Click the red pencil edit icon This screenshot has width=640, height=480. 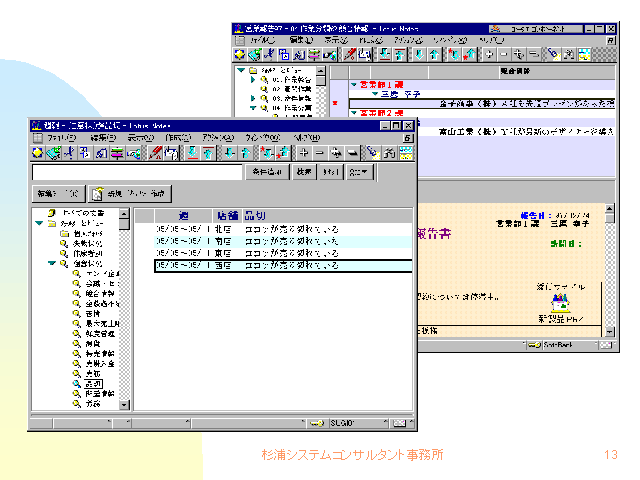(156, 153)
